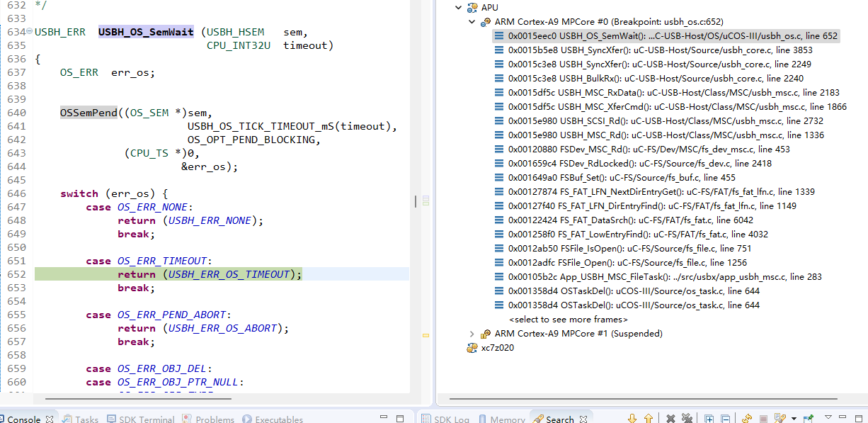Collapse the APU debug target node
The image size is (868, 423).
[x=459, y=8]
